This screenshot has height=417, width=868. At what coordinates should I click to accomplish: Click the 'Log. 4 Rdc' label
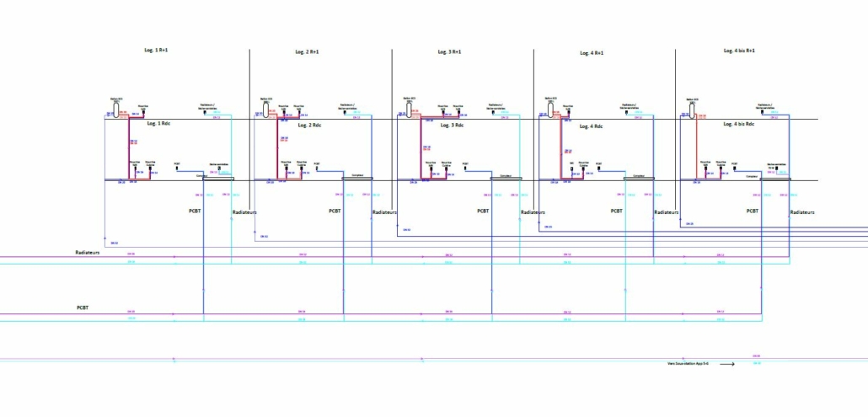pyautogui.click(x=592, y=126)
